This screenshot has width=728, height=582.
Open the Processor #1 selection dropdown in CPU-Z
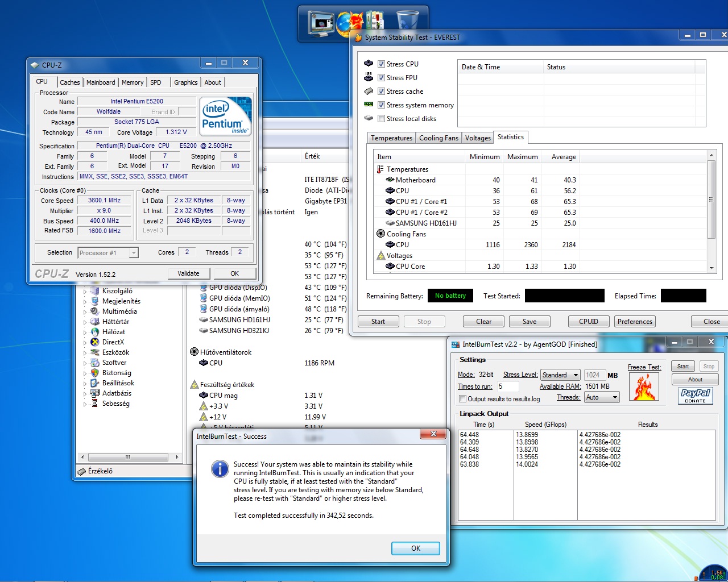point(108,253)
